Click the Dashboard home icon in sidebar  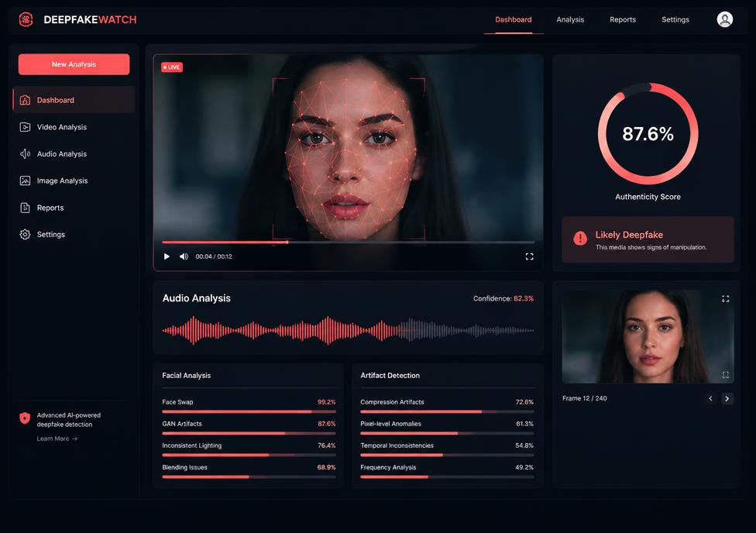[25, 100]
